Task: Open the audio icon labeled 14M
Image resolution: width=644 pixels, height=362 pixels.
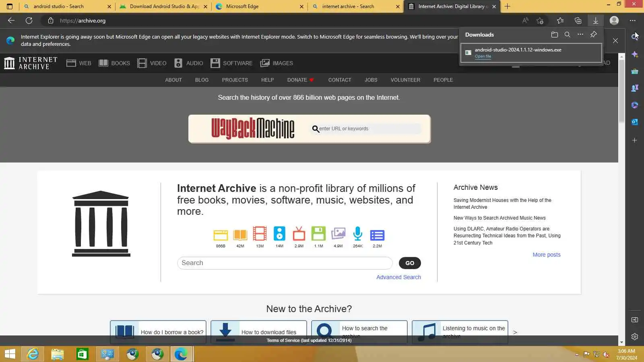Action: pos(279,238)
